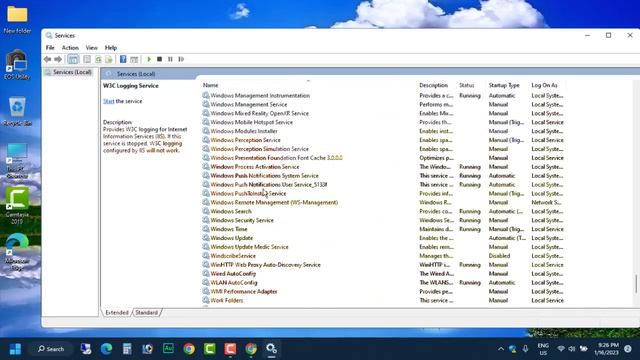
Task: Open the taskbar Services app icon
Action: point(271,349)
